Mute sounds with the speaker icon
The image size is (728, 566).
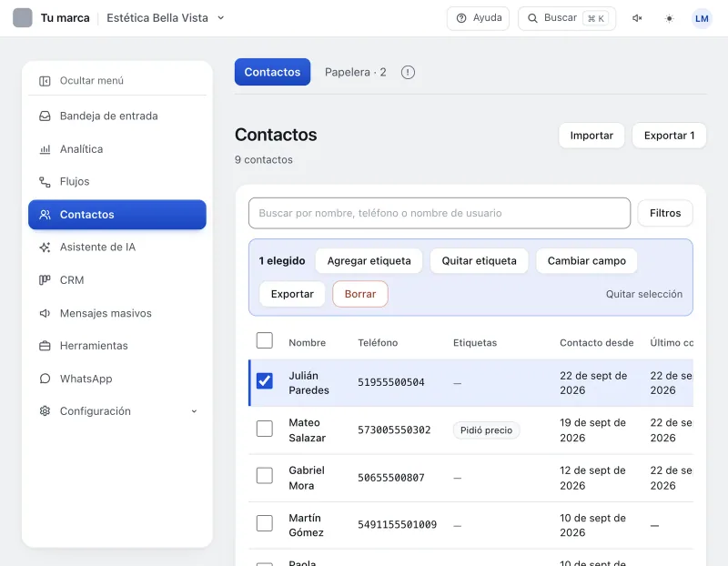(x=637, y=18)
